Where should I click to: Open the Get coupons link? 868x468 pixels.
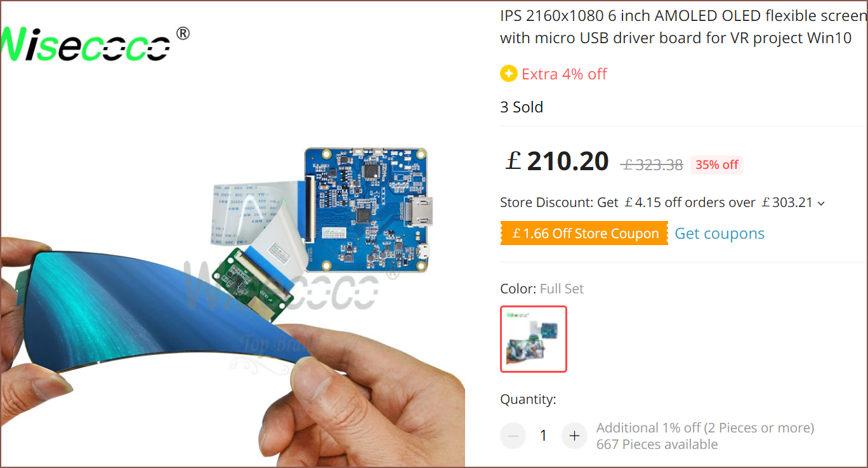click(720, 233)
